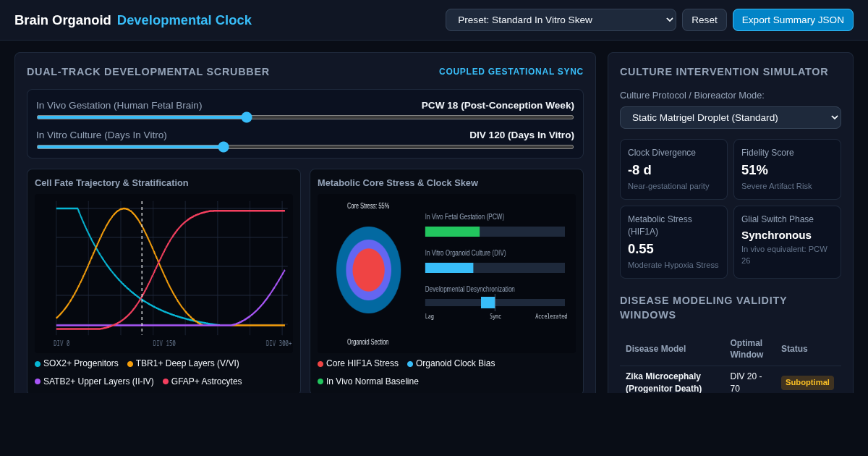Click the Metabolic Stress 0.55 value
Image resolution: width=868 pixels, height=456 pixels.
pos(641,249)
